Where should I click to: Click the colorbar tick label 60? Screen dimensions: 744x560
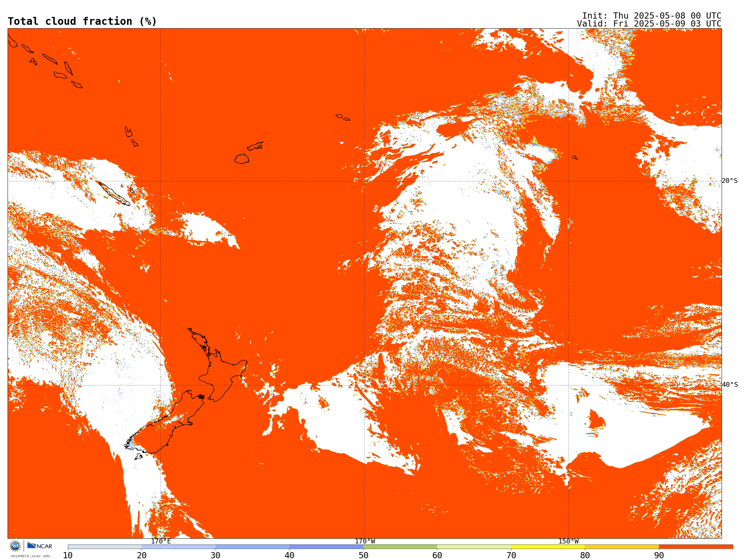[x=437, y=556]
